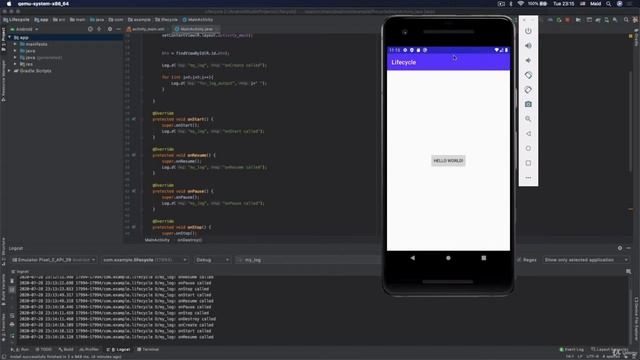Open the com.example.lifecycle process dropdown
The width and height of the screenshot is (640, 360).
click(x=144, y=260)
